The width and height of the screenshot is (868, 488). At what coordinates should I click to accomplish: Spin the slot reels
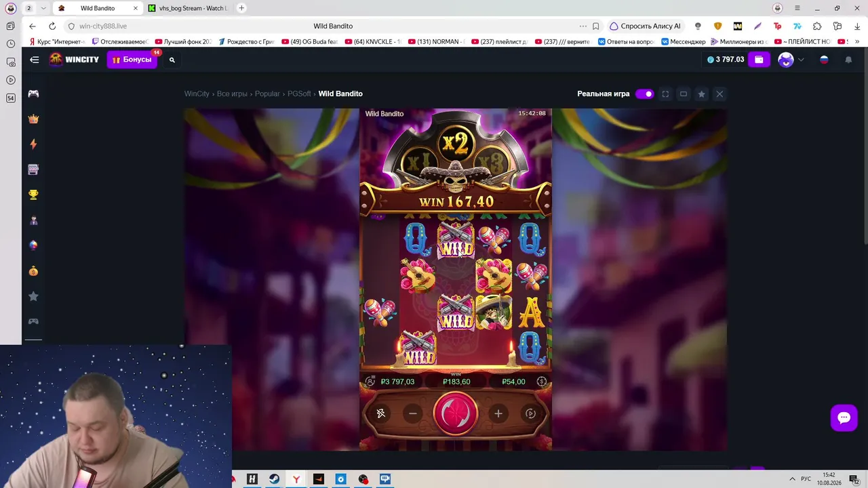tap(456, 413)
